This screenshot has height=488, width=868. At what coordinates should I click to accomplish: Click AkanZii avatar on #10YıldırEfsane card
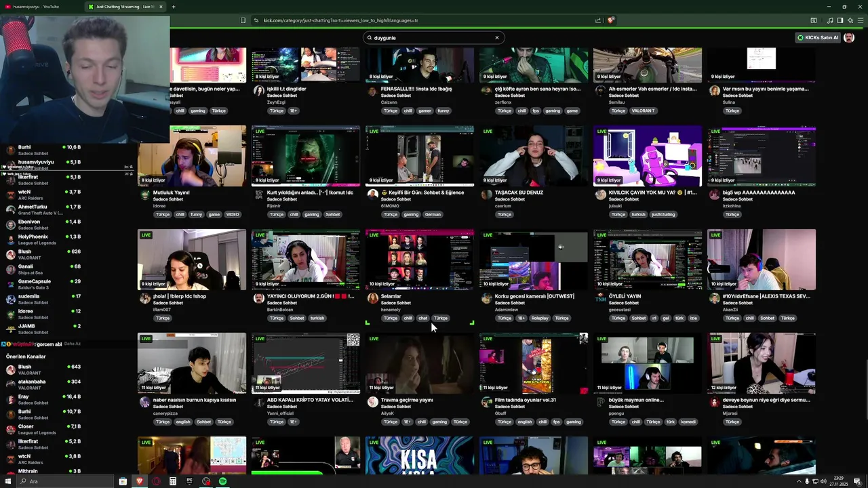(714, 298)
